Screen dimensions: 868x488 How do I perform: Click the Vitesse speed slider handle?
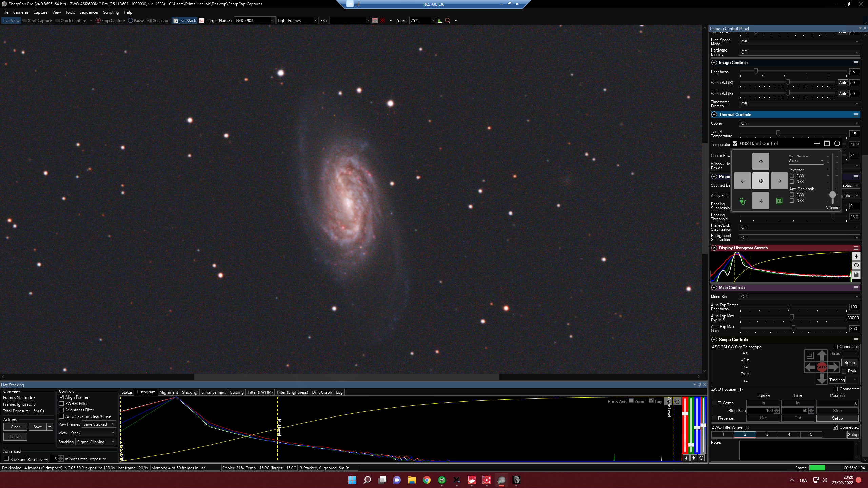(832, 195)
